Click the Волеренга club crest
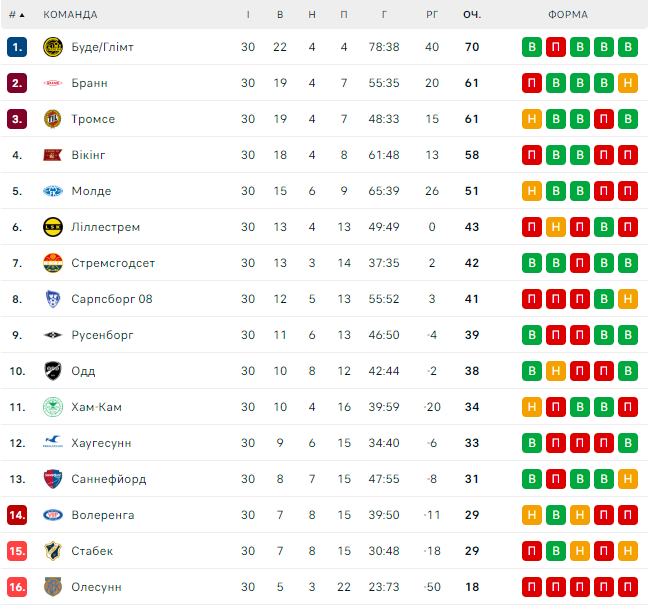Viewport: 648px width, 609px height. coord(53,515)
